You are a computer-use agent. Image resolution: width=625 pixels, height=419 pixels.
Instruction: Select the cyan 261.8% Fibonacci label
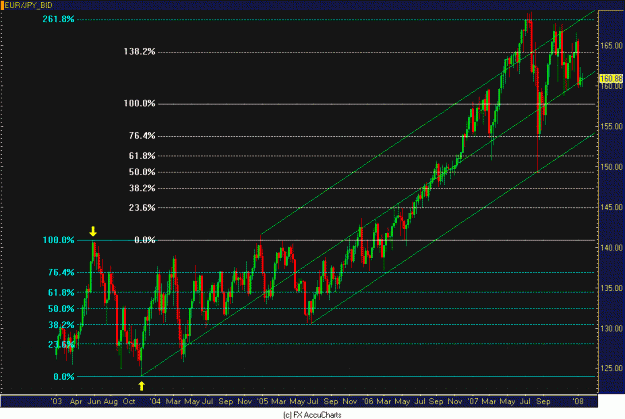tap(59, 19)
